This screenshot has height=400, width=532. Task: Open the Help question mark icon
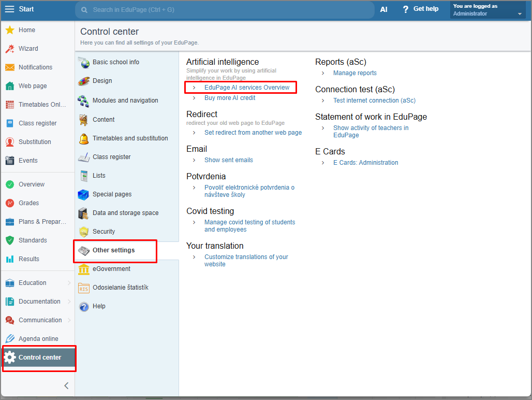(84, 306)
